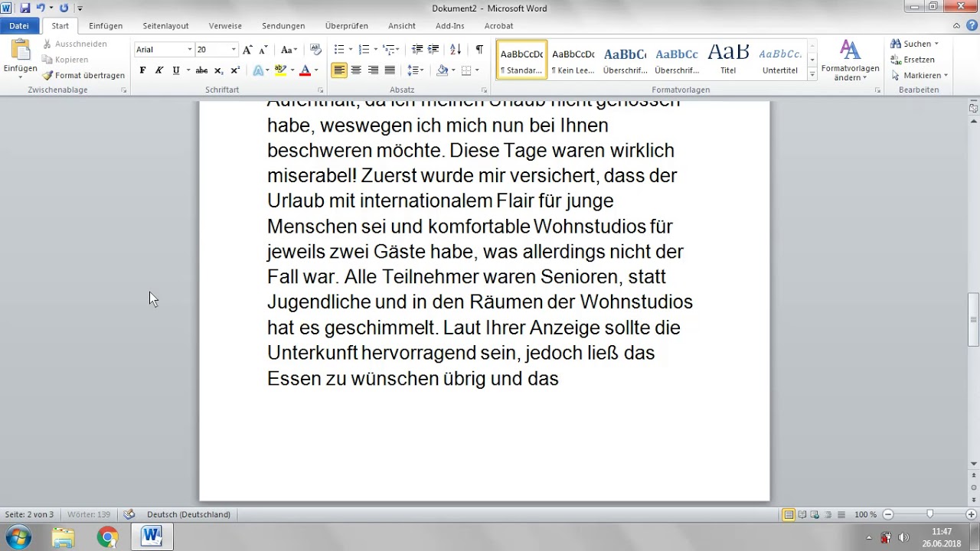The image size is (980, 551).
Task: Align text right
Action: tap(373, 70)
